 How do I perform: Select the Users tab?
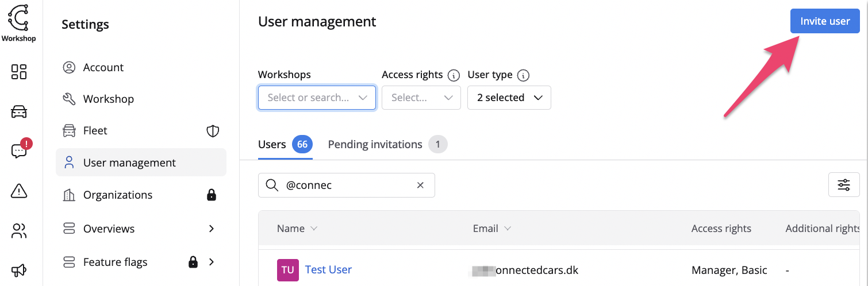point(272,145)
